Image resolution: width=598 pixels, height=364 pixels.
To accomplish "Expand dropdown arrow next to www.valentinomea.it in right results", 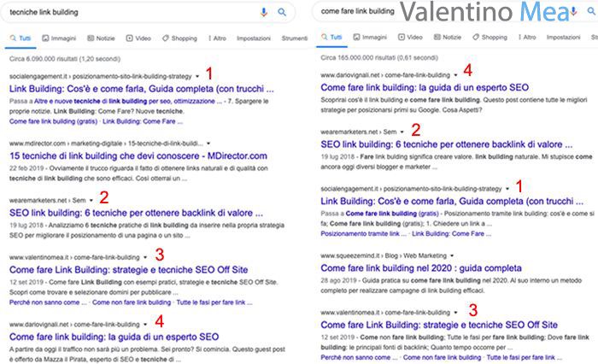I will click(455, 313).
